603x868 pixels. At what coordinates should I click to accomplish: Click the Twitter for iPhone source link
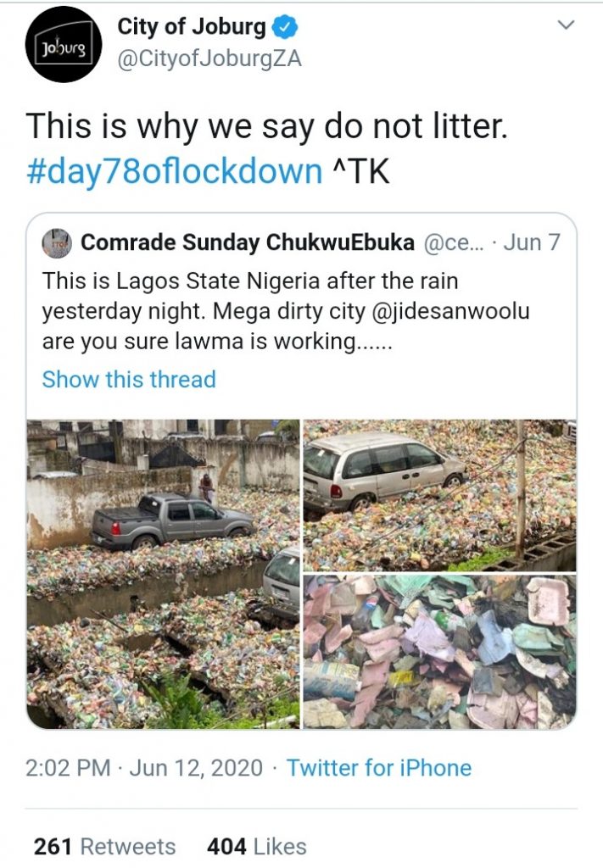coord(378,768)
